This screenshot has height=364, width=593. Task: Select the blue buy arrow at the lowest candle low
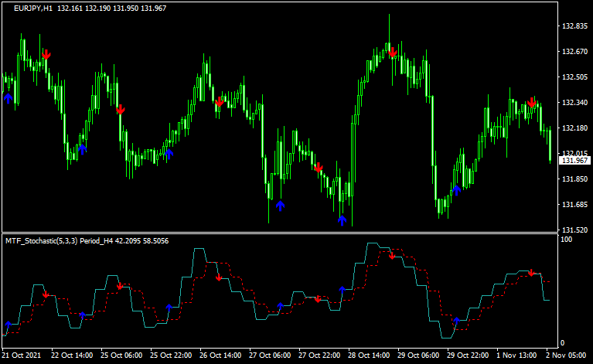coord(342,219)
